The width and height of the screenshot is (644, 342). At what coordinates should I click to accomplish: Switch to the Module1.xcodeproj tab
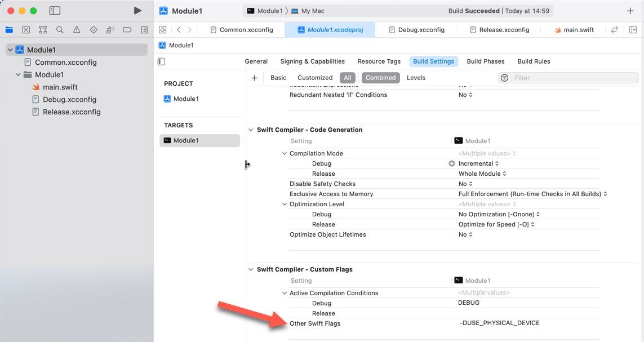[330, 29]
